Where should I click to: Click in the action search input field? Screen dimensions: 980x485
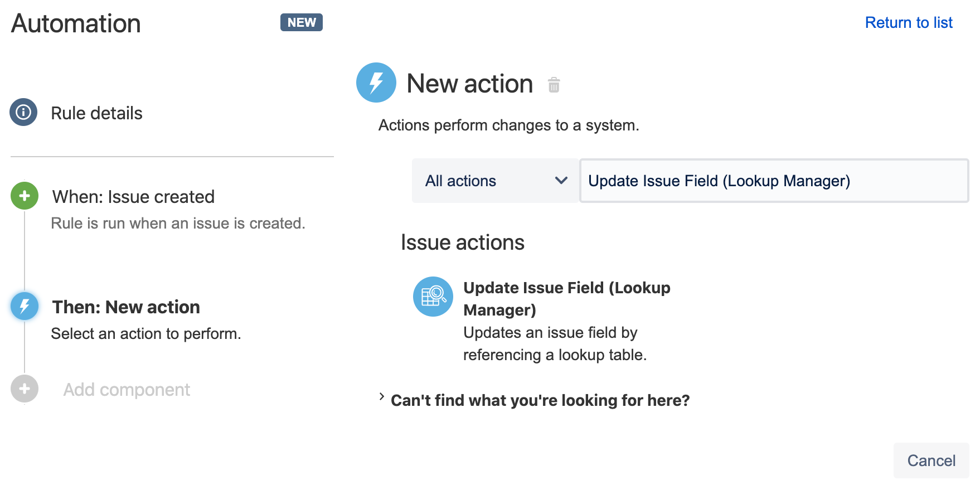pyautogui.click(x=773, y=181)
